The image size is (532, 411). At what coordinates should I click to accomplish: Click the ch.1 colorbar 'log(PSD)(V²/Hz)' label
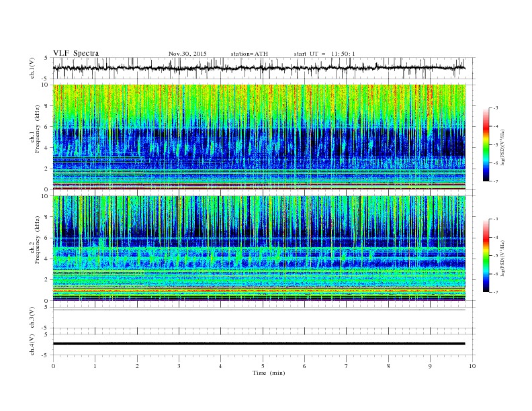(504, 147)
